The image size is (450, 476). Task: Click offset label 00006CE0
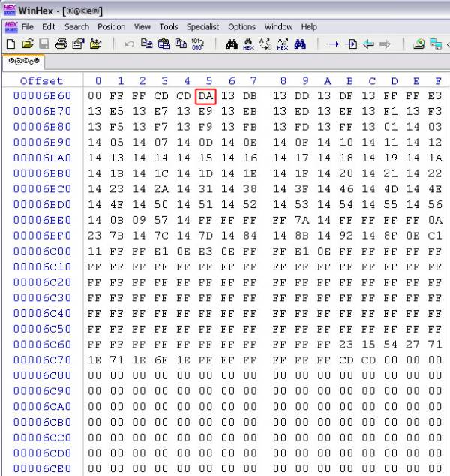tap(42, 468)
